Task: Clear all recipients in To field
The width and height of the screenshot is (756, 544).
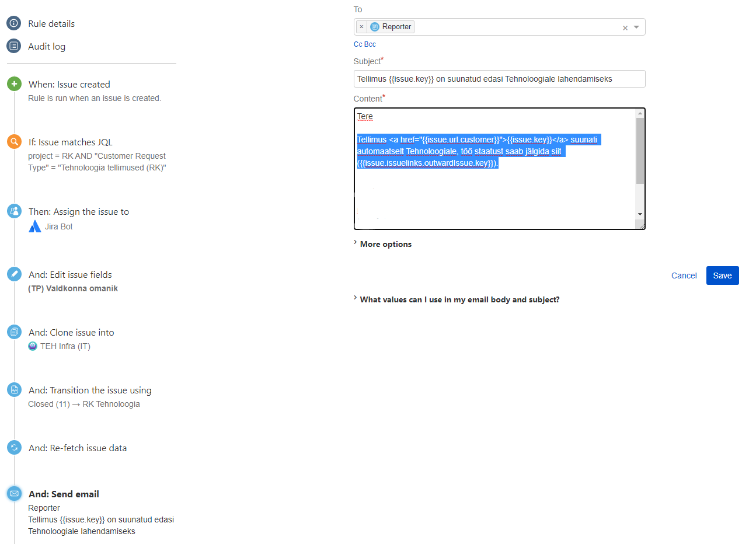Action: coord(625,27)
